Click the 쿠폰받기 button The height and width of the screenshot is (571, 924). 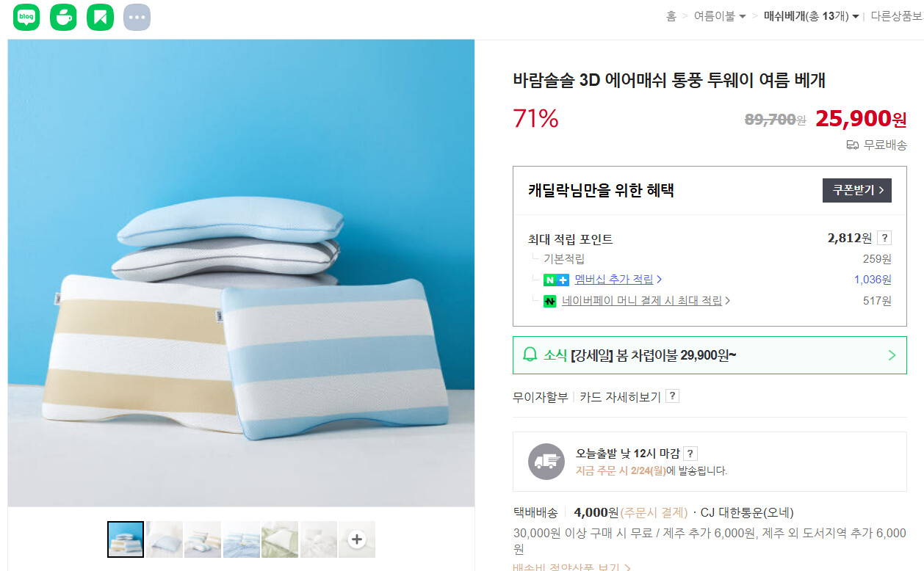pos(857,190)
